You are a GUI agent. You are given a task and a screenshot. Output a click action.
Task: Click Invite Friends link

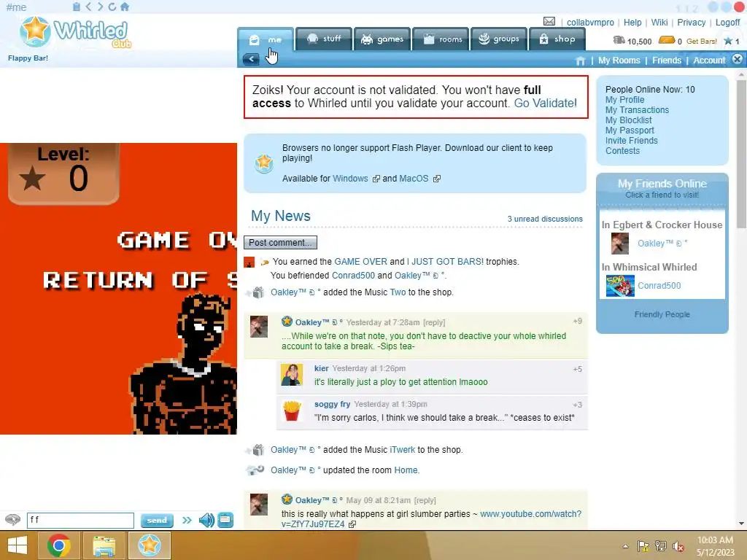click(x=631, y=141)
